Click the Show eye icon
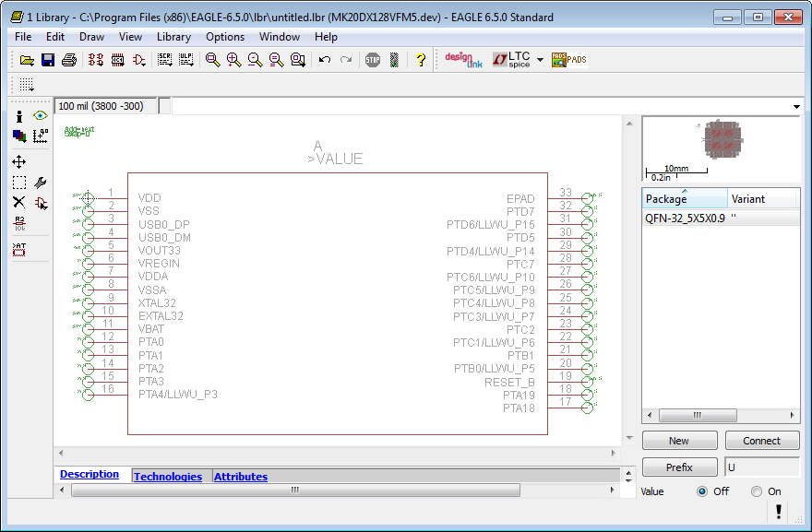Screen dimensions: 812x532 [x=40, y=116]
